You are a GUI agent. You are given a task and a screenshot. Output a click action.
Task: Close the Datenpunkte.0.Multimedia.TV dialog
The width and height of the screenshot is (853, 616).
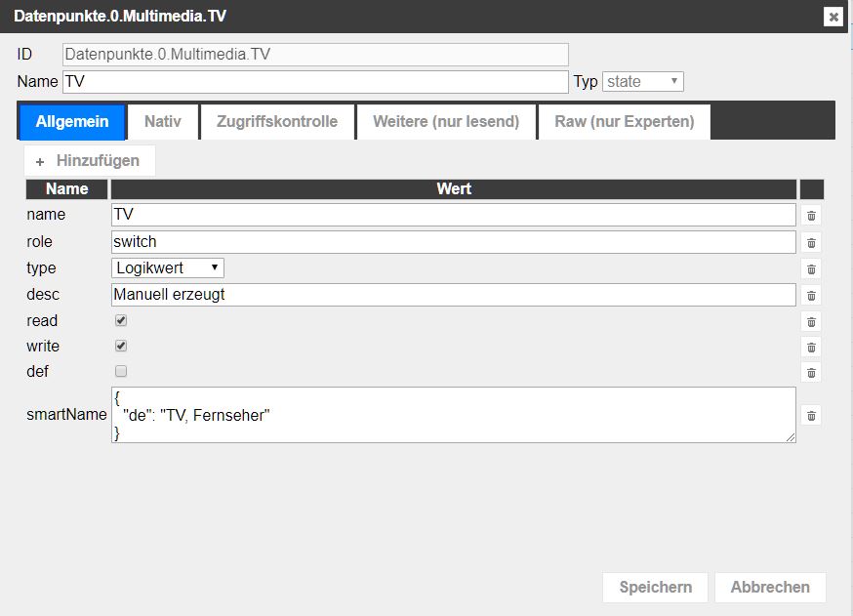pyautogui.click(x=833, y=17)
